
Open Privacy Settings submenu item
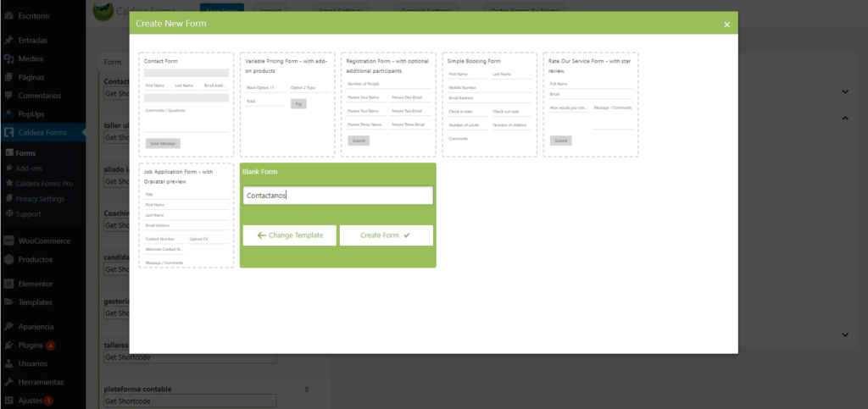(41, 198)
